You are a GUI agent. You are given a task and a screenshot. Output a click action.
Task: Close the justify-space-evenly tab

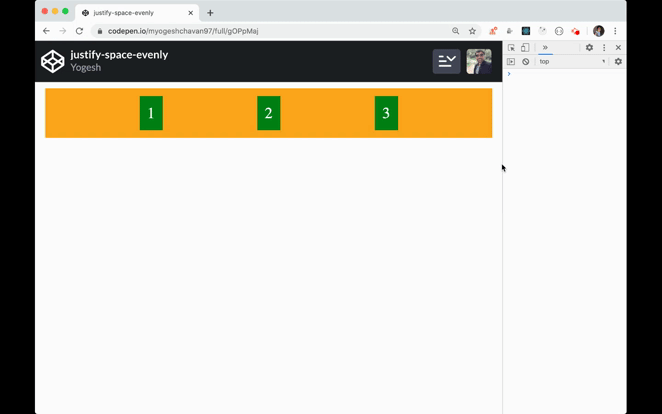click(x=190, y=13)
